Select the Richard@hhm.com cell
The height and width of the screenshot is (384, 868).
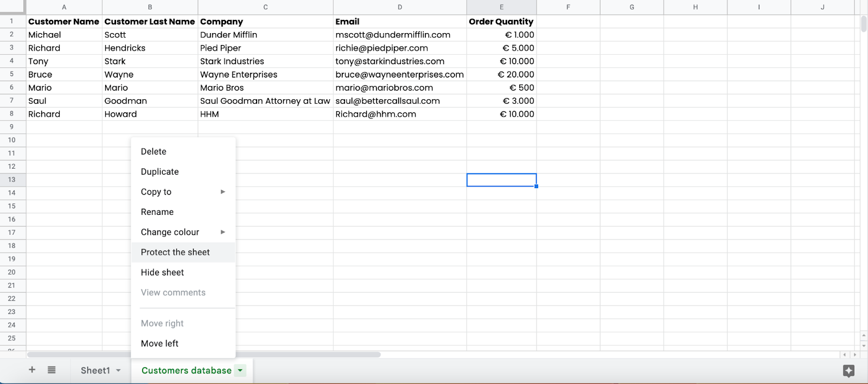pyautogui.click(x=400, y=114)
